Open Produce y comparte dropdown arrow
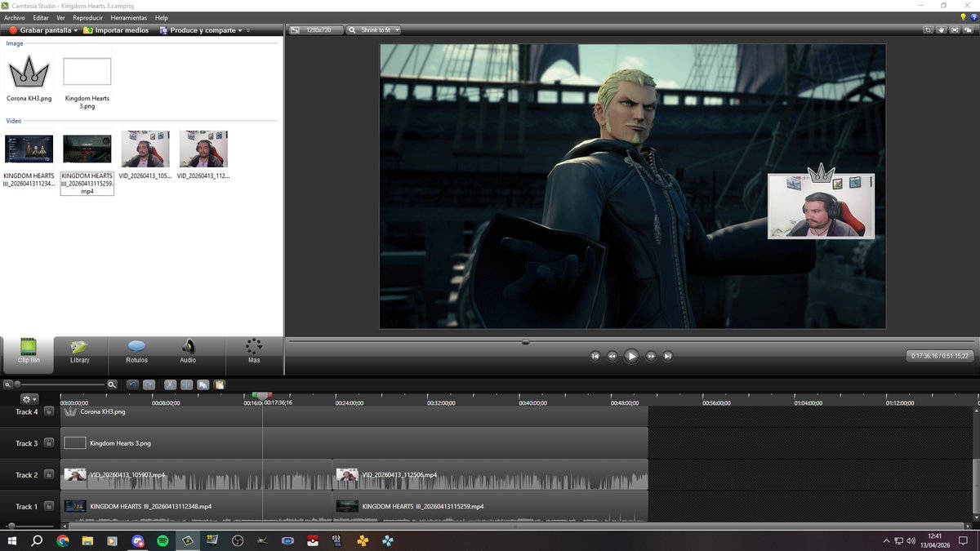 click(x=240, y=30)
